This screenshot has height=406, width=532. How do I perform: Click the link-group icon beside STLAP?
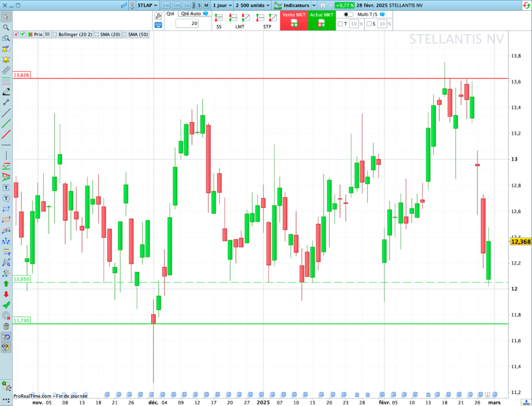point(132,5)
